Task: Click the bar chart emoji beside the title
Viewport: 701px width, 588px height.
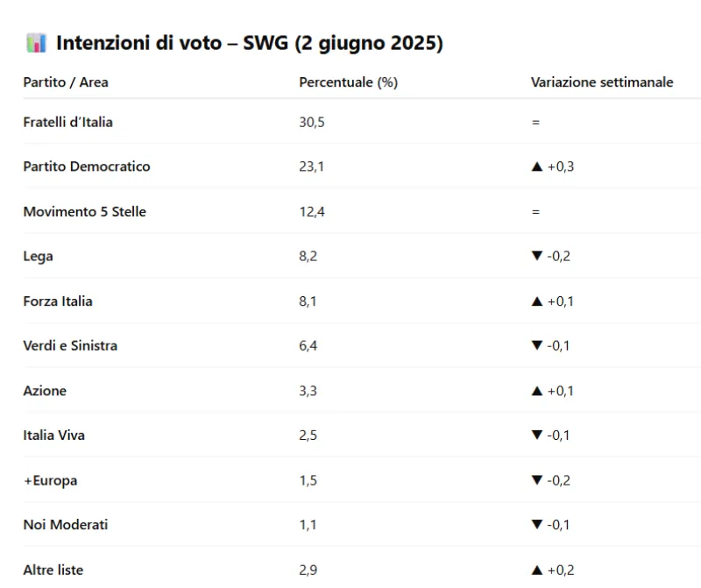Action: (36, 43)
